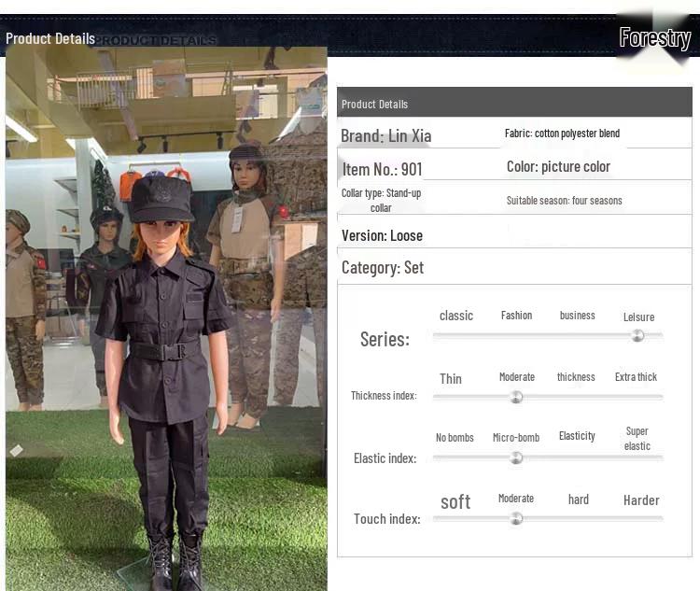Click the 'soft' touch label
Image resolution: width=700 pixels, height=591 pixels.
point(455,501)
